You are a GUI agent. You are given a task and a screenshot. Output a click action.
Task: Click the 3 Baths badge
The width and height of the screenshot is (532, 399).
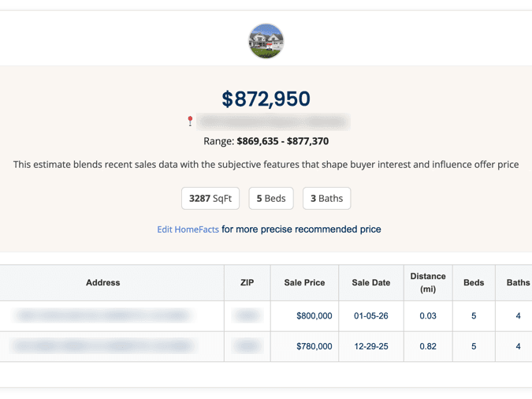click(327, 198)
